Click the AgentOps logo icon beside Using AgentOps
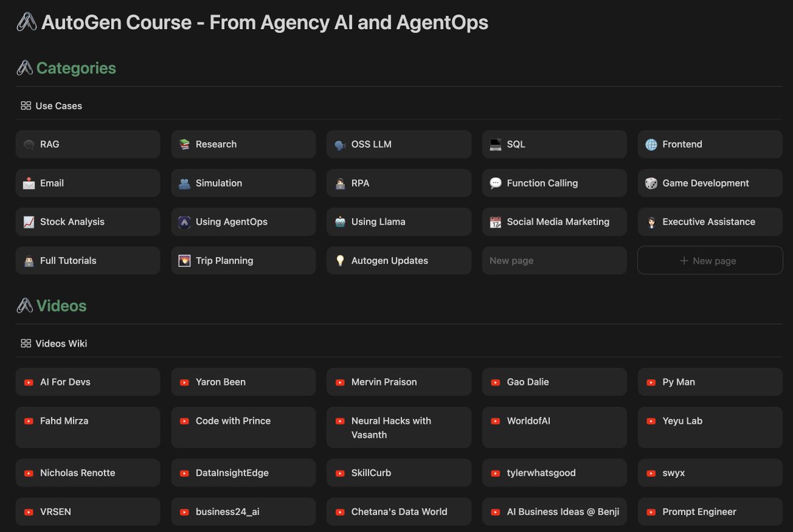 point(184,222)
